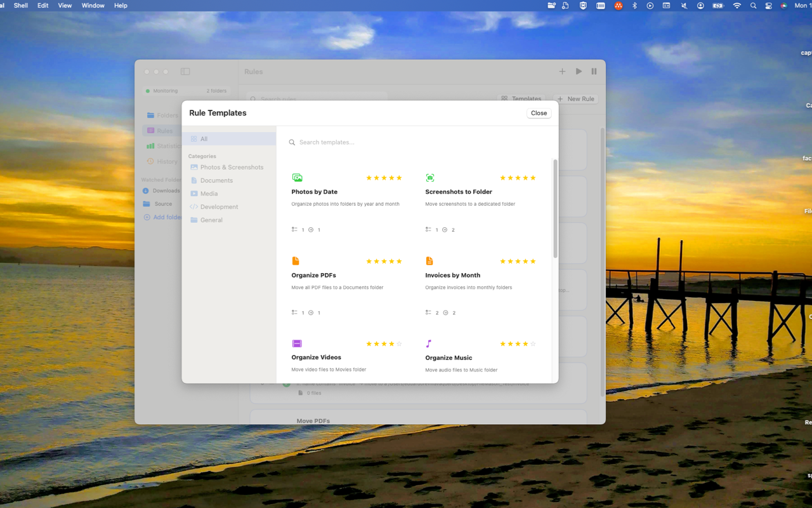Click the green Photos by Date template icon
Viewport: 812px width, 508px height.
(x=297, y=178)
